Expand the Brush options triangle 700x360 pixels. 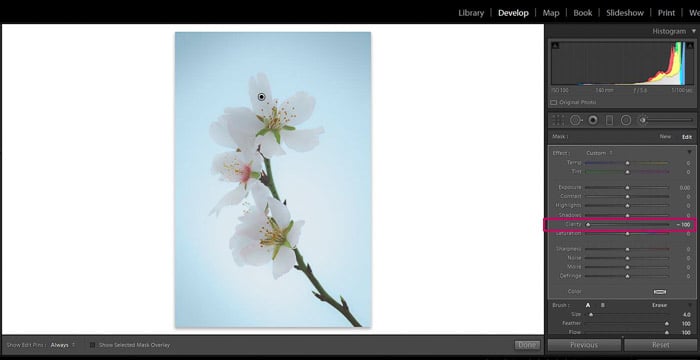click(690, 305)
